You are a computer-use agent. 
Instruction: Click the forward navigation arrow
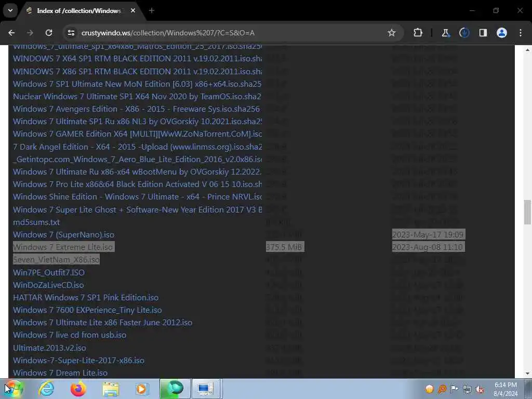(x=30, y=33)
